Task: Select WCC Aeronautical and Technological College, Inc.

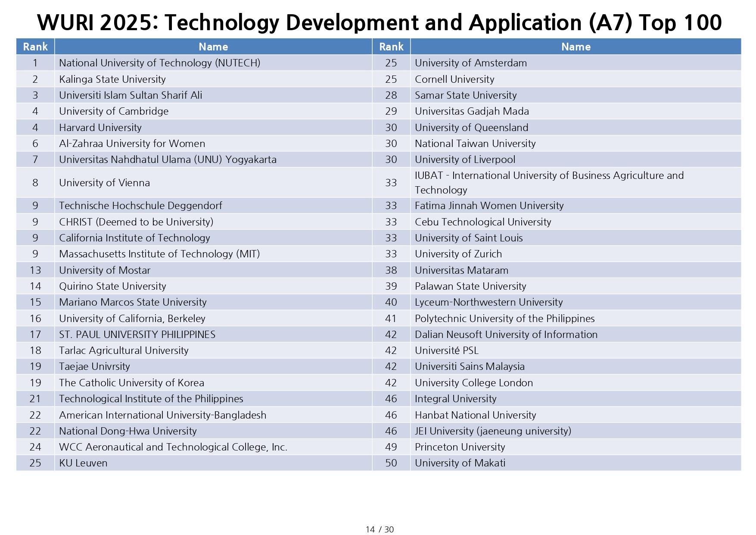Action: pos(173,447)
